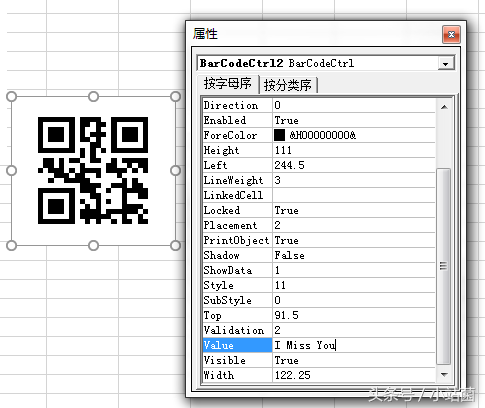Select the Left property name
Screen dimensions: 485x408
point(237,165)
